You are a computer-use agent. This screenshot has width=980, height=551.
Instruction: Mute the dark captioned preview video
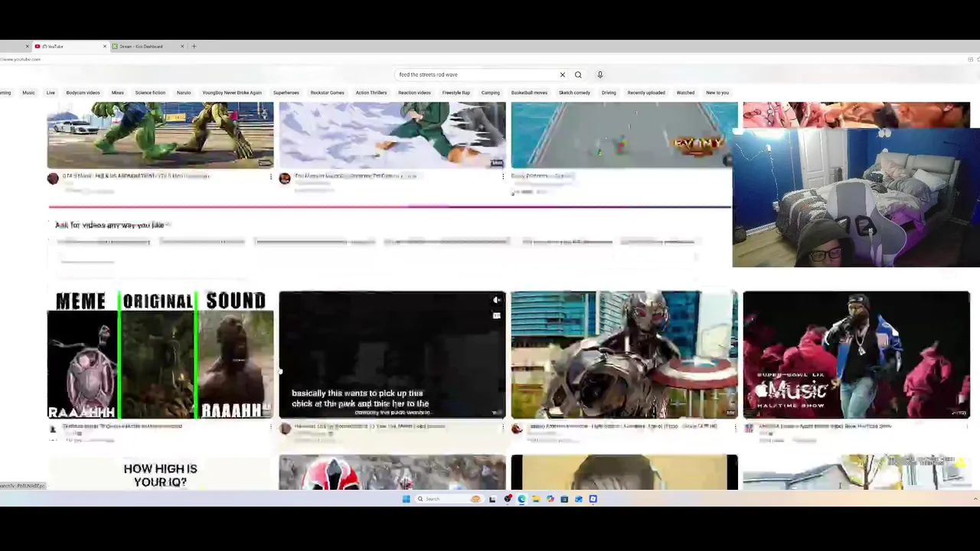[x=497, y=300]
